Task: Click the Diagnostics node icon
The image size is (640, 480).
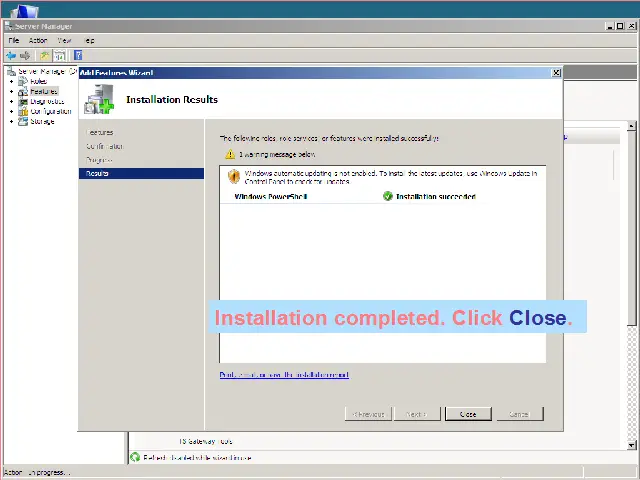Action: click(x=23, y=101)
